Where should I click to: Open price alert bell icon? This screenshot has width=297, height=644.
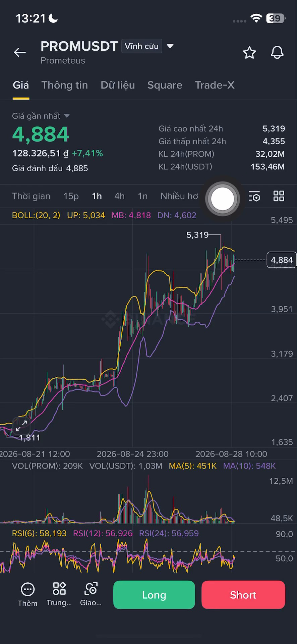(277, 53)
